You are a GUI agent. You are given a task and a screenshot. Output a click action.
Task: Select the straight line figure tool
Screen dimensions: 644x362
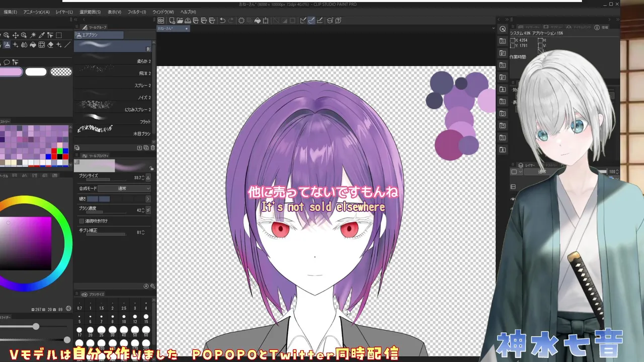coord(67,45)
